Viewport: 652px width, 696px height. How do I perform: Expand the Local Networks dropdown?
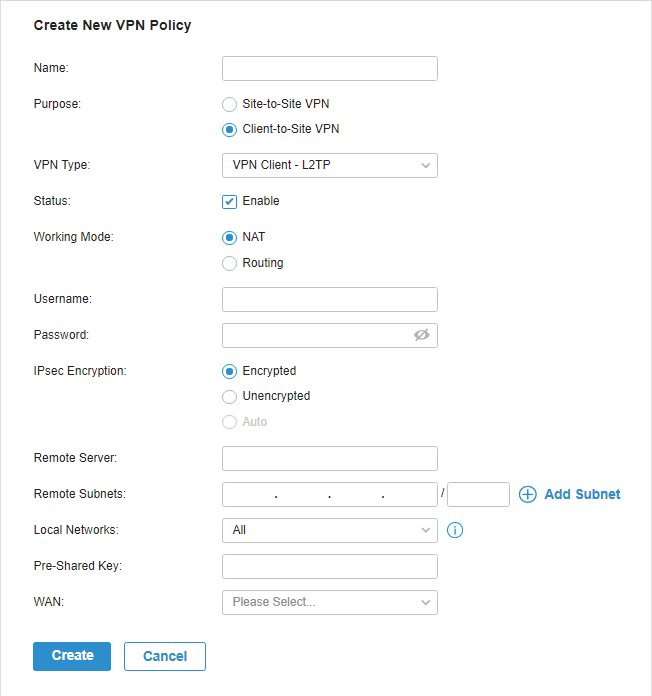[x=330, y=530]
